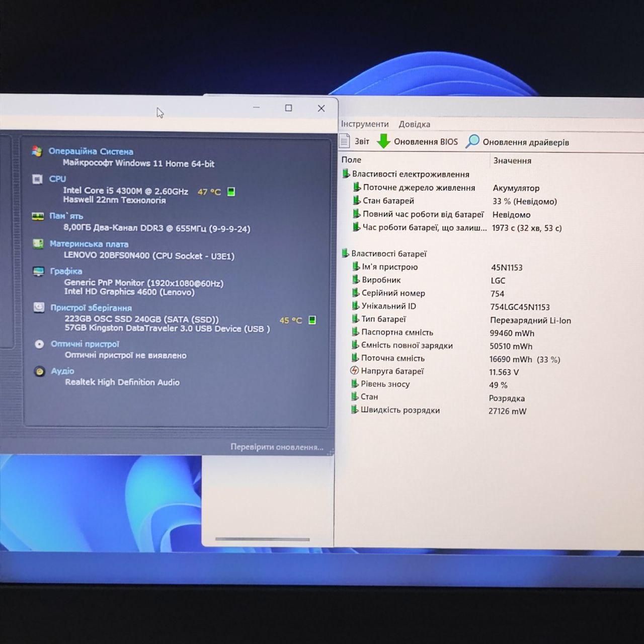Open the Графіка section
644x644 pixels.
tap(66, 271)
